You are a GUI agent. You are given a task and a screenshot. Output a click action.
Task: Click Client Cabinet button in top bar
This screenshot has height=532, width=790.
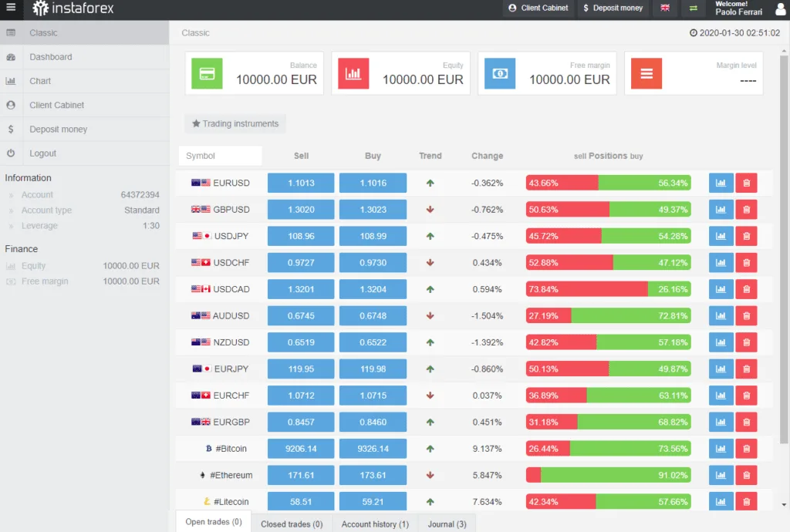tap(538, 8)
